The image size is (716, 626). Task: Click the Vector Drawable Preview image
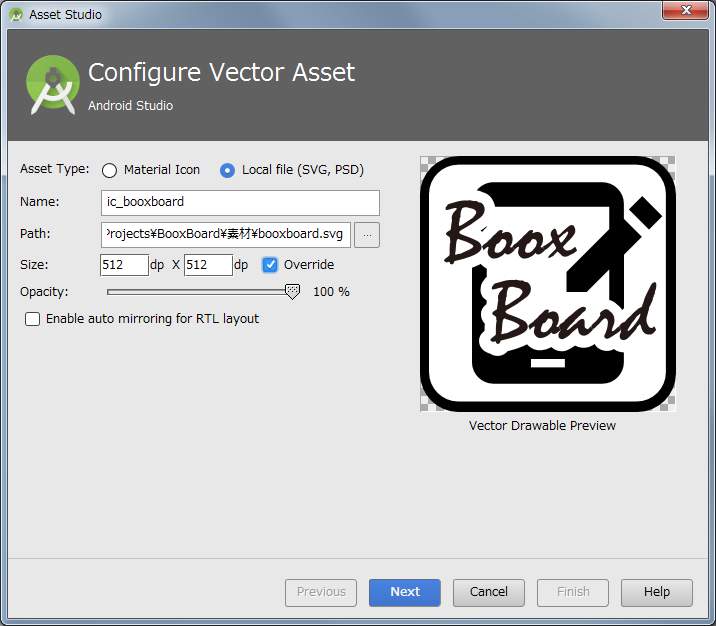coord(548,284)
